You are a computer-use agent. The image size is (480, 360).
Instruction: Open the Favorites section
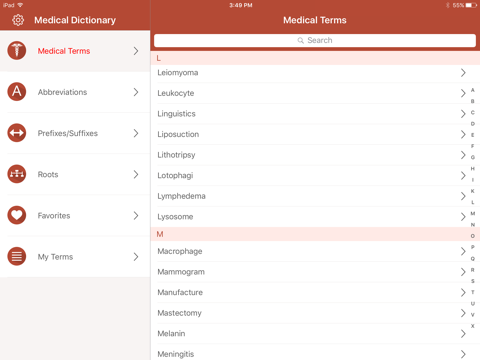(x=75, y=216)
